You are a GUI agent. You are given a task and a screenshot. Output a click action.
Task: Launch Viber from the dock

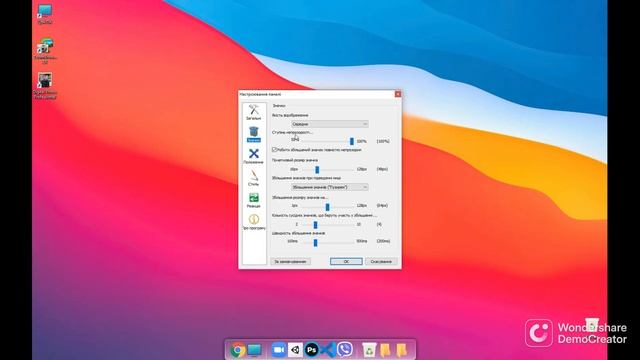[x=344, y=350]
